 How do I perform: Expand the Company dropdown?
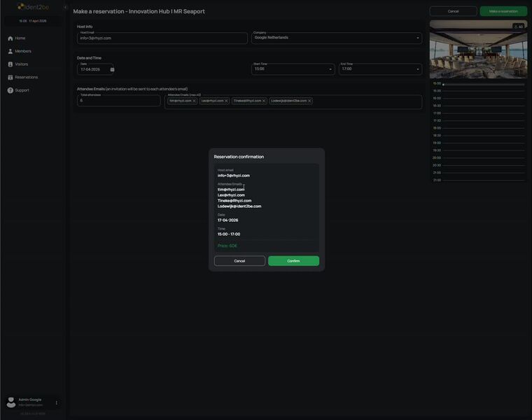pyautogui.click(x=417, y=38)
